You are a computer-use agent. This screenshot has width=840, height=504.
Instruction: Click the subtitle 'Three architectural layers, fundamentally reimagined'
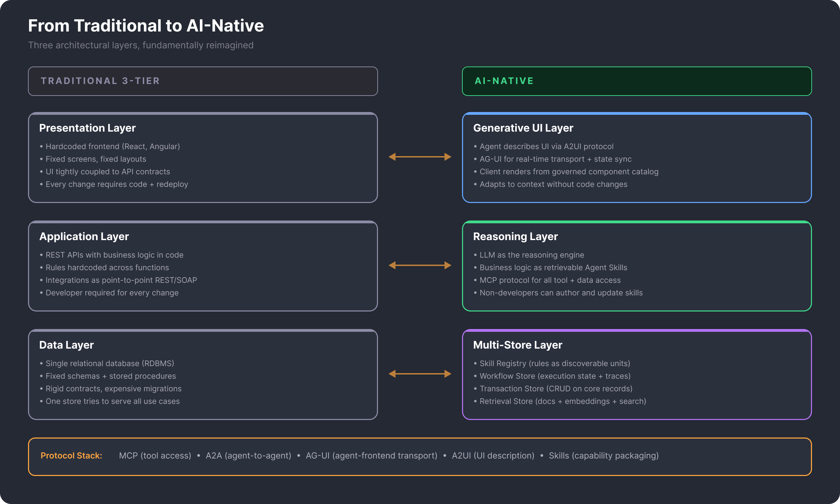click(x=141, y=45)
